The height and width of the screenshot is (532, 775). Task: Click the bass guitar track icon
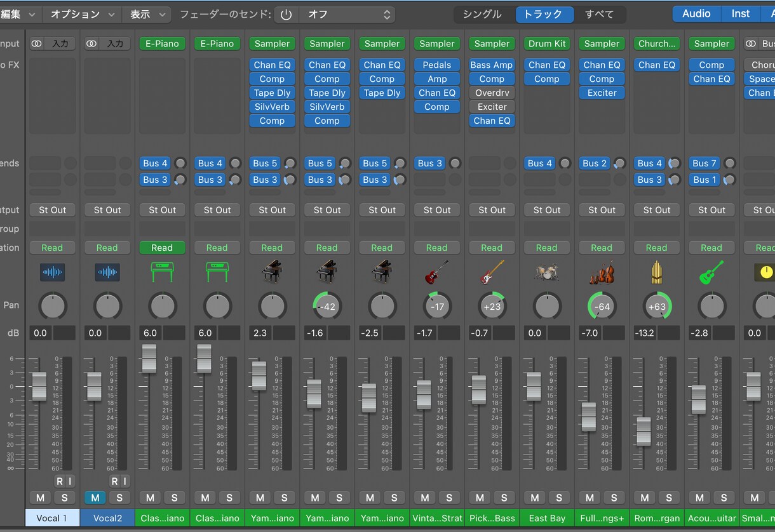point(492,272)
